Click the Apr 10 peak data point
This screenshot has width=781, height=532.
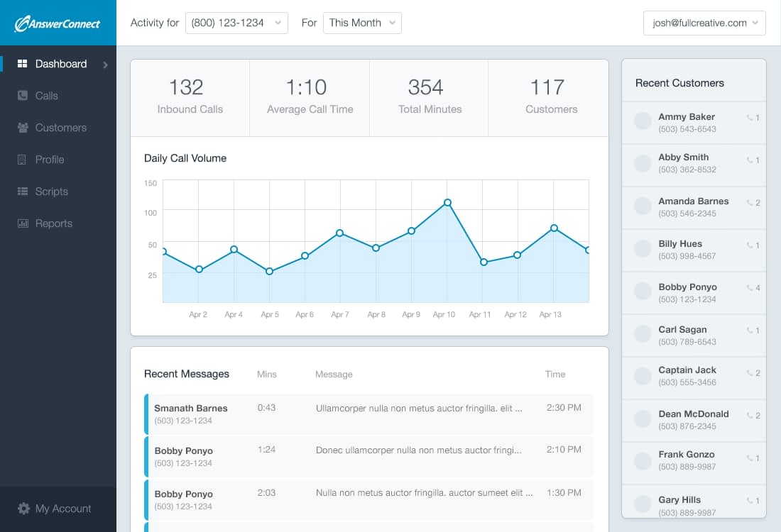pos(447,203)
